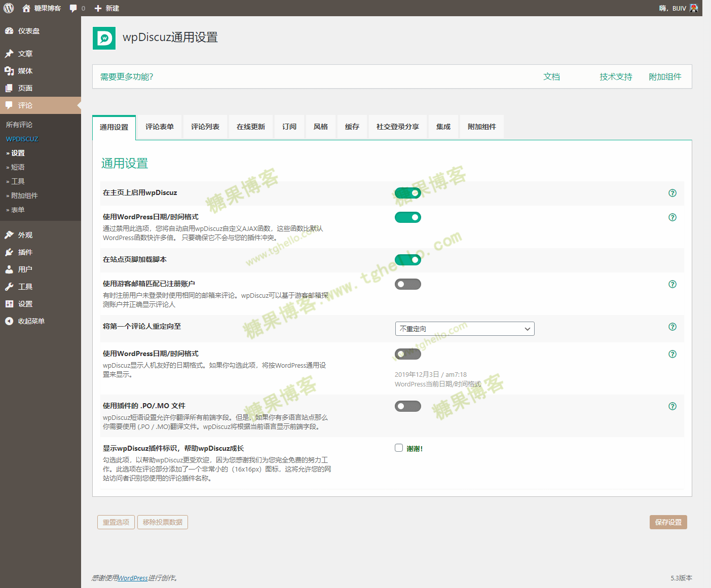
Task: Enable 使用游客邮箱匹配已注册账户 switch
Action: pos(408,284)
